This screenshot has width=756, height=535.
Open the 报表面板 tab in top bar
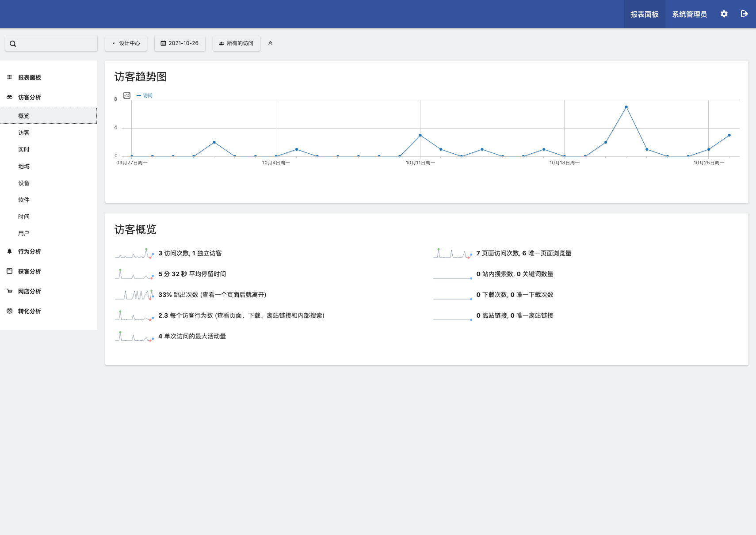point(644,14)
